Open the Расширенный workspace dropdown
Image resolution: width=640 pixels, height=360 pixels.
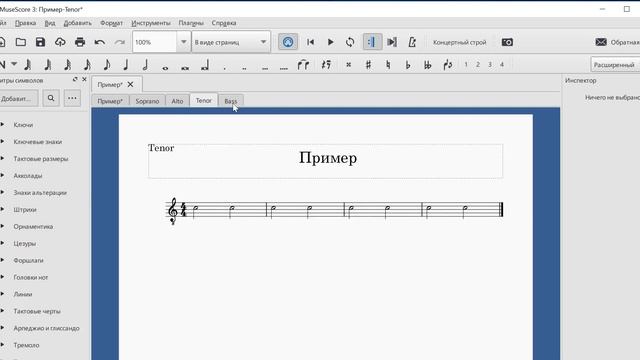coord(615,64)
